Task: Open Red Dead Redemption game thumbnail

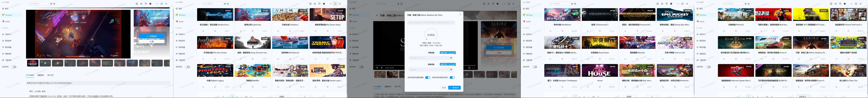Action: coord(773,15)
